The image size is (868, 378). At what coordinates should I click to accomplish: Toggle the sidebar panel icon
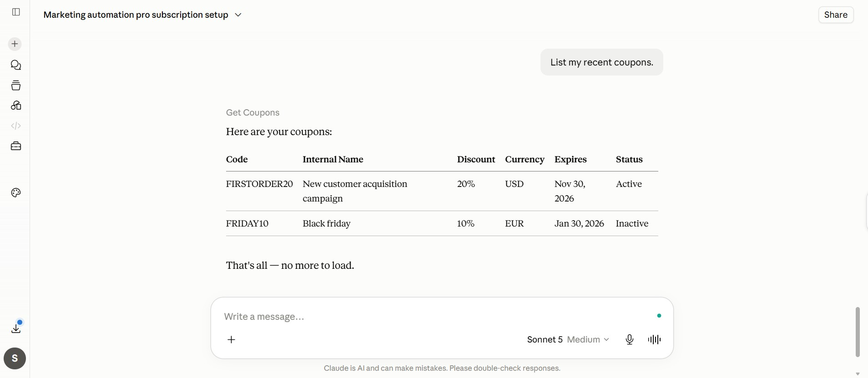[x=16, y=12]
